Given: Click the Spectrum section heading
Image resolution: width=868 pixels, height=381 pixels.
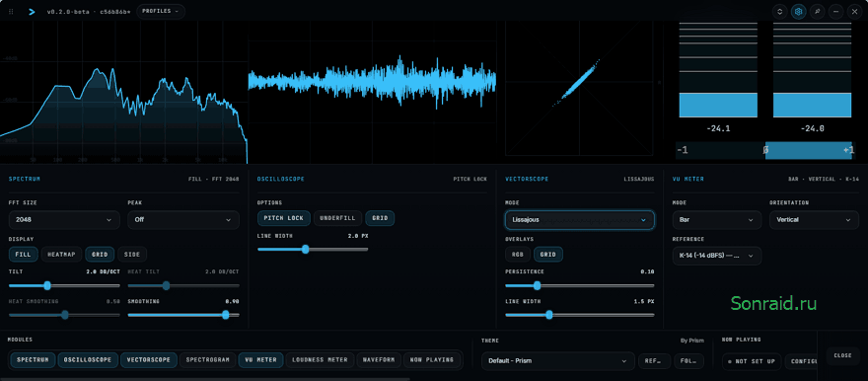Looking at the screenshot, I should pos(25,180).
